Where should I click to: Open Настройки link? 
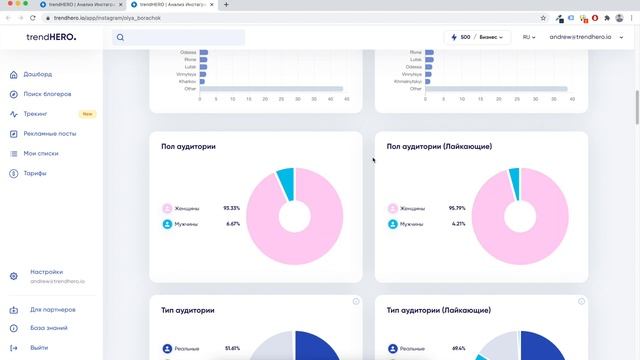(47, 272)
